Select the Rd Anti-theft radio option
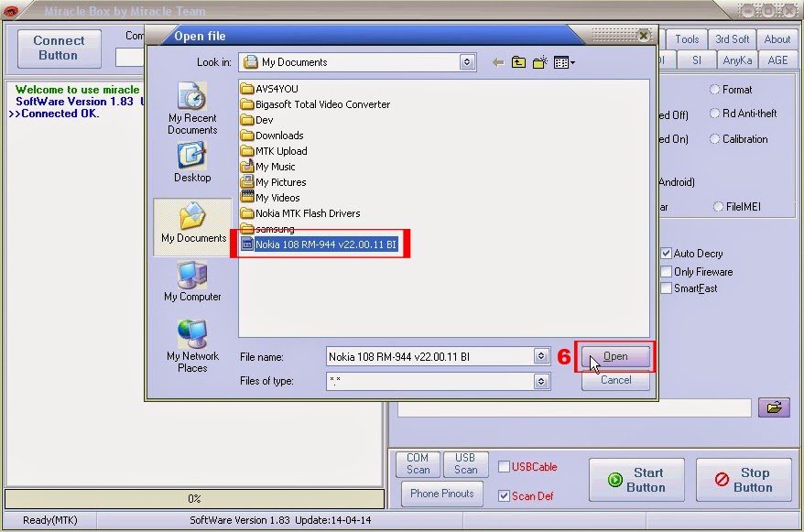The image size is (804, 532). tap(714, 114)
